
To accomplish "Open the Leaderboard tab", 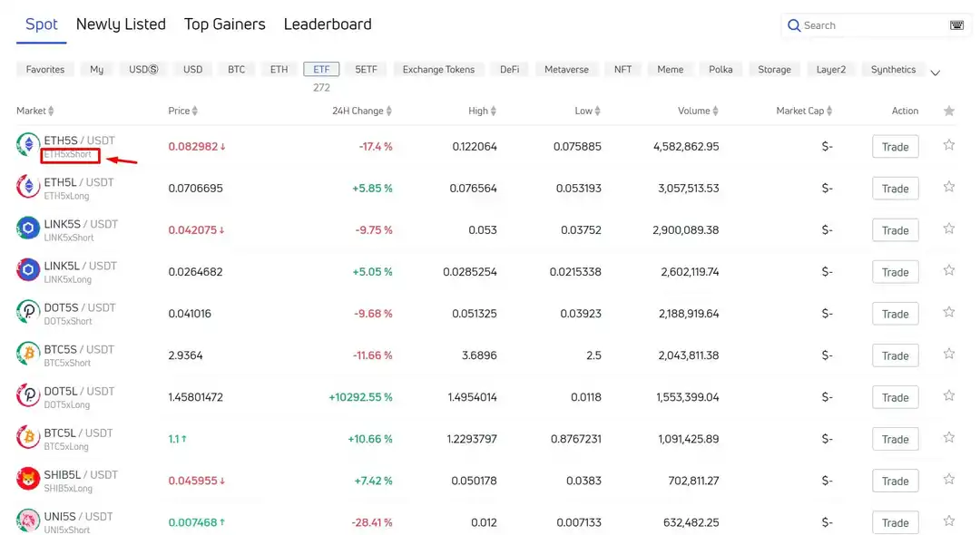I will click(x=328, y=24).
